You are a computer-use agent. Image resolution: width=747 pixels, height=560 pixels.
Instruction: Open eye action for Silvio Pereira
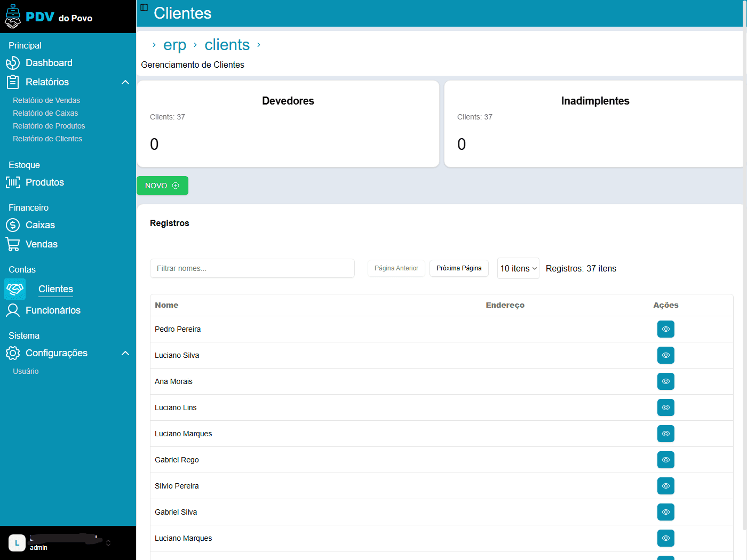(x=666, y=486)
